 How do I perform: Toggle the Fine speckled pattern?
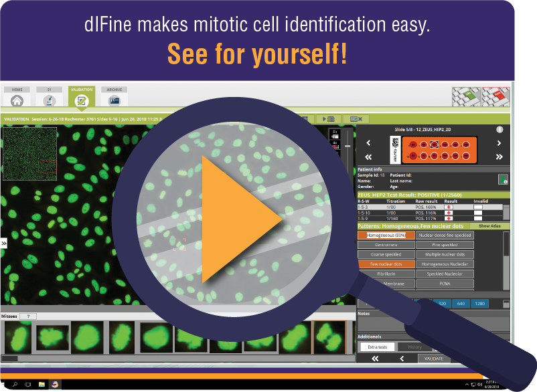click(x=445, y=245)
